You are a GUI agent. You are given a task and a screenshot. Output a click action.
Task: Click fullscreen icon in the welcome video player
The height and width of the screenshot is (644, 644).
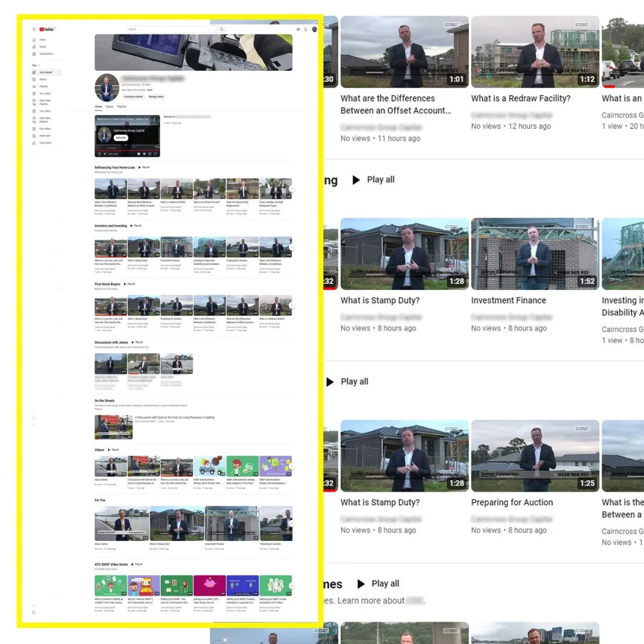pyautogui.click(x=155, y=154)
